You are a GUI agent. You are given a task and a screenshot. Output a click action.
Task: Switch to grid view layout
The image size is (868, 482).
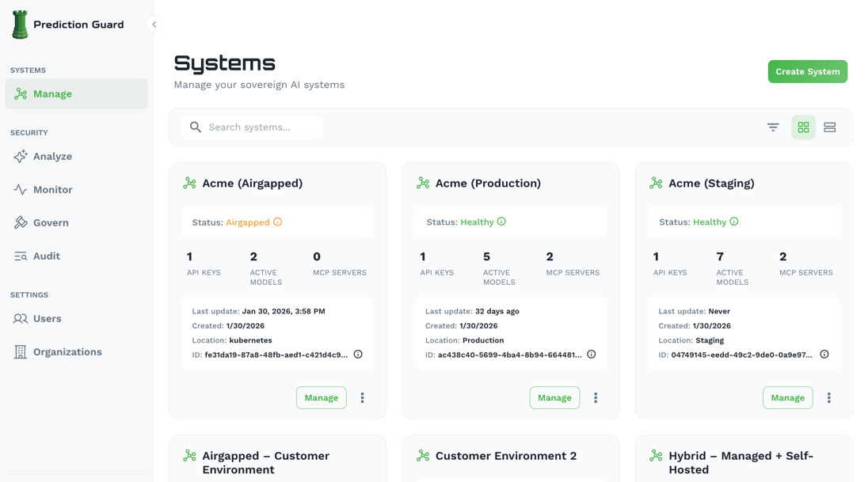(x=803, y=127)
